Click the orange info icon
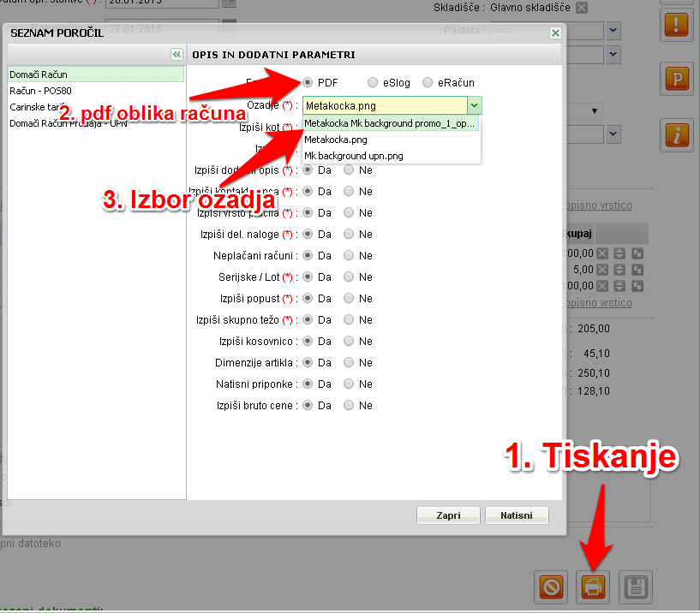The image size is (700, 613). (x=677, y=135)
